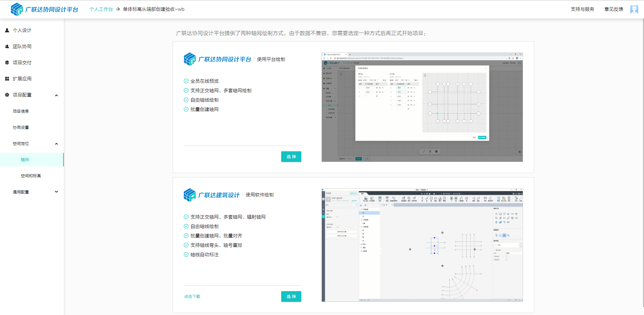Navigate to 个人工作台 breadcrumb

click(101, 9)
